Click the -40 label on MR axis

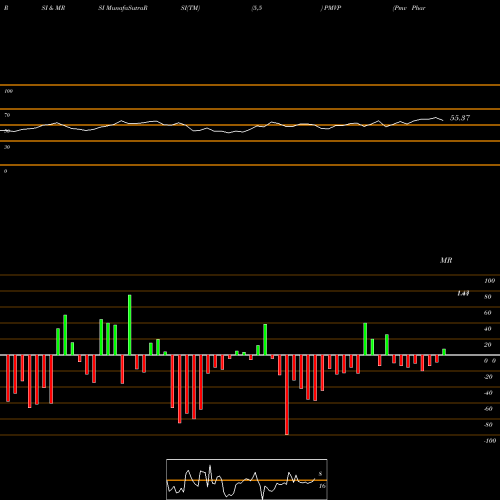[x=488, y=393]
